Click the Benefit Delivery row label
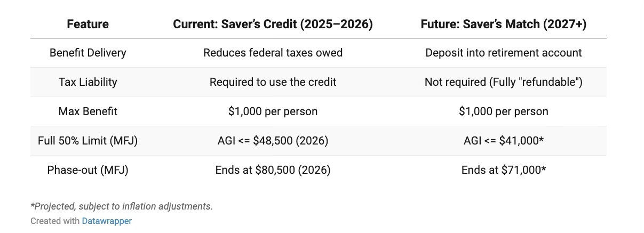Screen dimensions: 644x233 88,53
